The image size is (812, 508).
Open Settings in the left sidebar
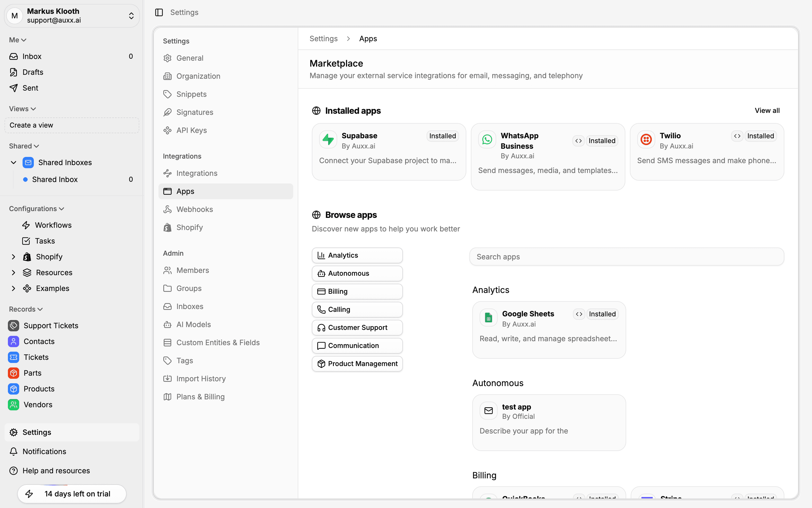[x=71, y=432]
